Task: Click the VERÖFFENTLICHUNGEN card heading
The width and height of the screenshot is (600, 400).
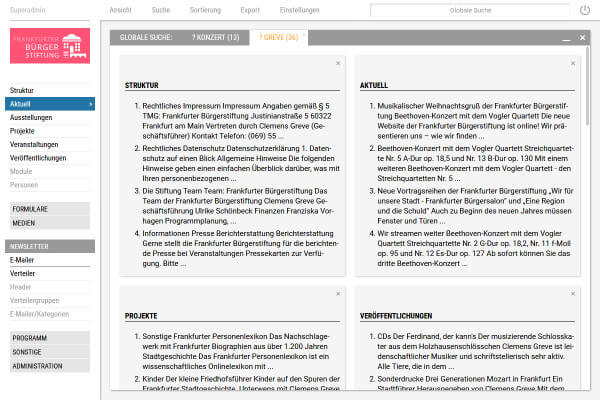Action: coord(396,316)
